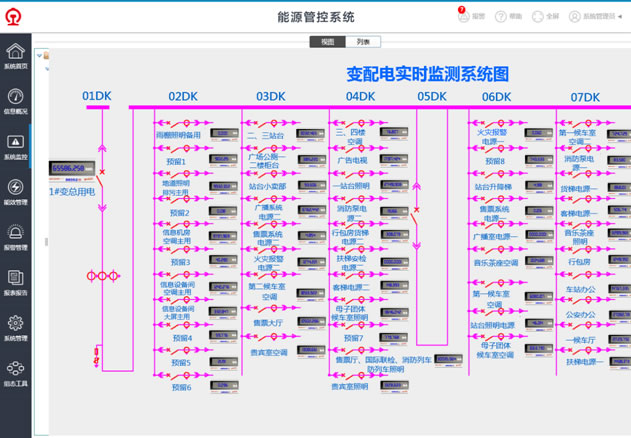The height and width of the screenshot is (438, 631).
Task: Open the 系统管理员 dropdown arrow
Action: [x=620, y=17]
